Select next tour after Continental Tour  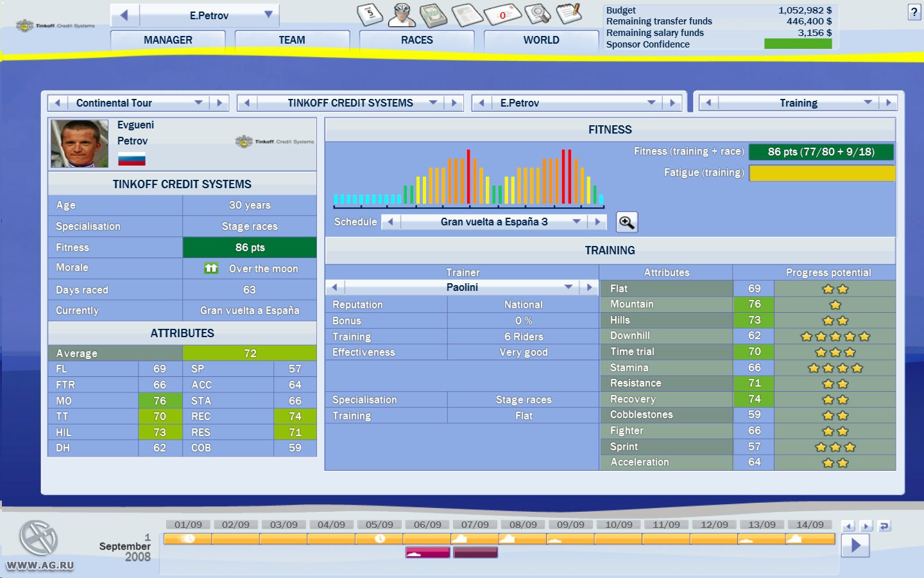(219, 103)
